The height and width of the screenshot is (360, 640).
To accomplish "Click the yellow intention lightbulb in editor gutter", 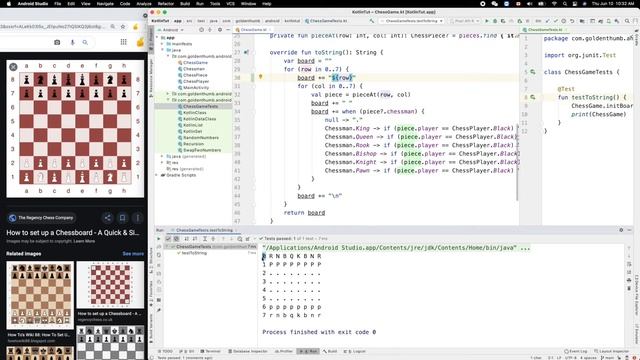I will [x=261, y=77].
